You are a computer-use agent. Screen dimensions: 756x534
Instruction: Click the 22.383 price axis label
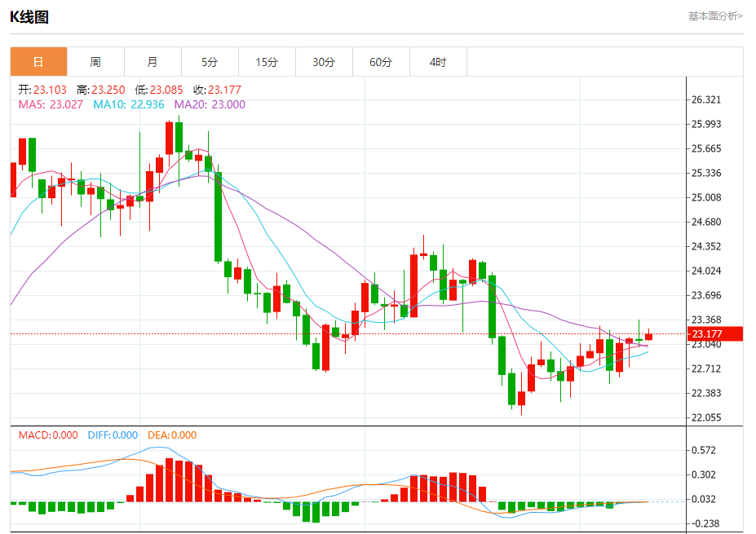706,393
